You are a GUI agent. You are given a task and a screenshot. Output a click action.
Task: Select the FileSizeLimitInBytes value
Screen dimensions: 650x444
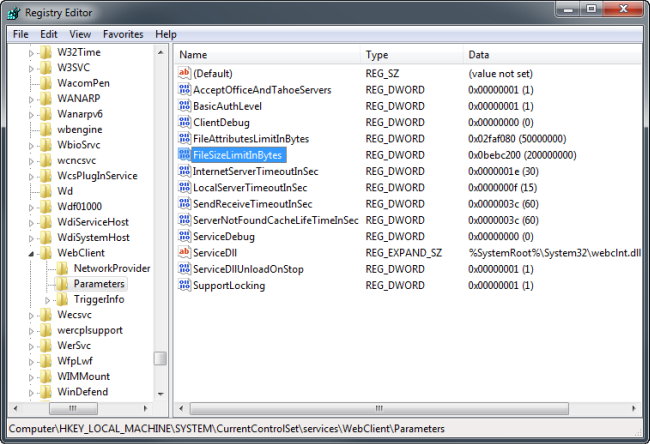pyautogui.click(x=238, y=155)
